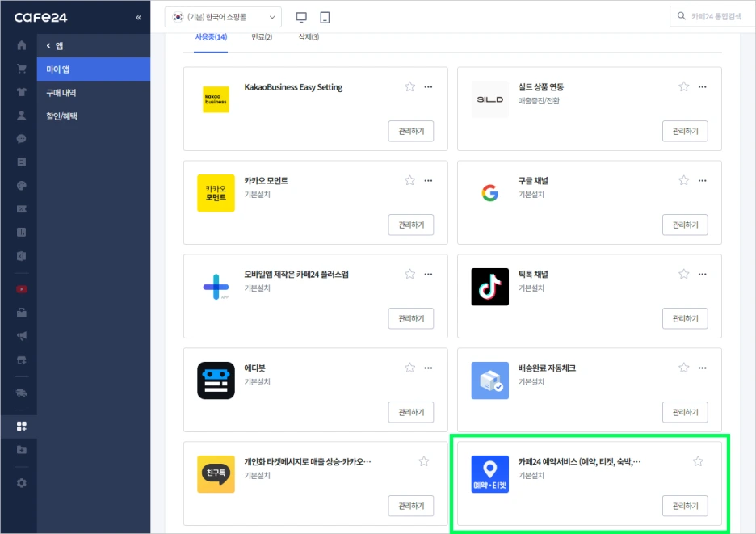Switch to mobile device preview icon
This screenshot has height=534, width=756.
325,17
